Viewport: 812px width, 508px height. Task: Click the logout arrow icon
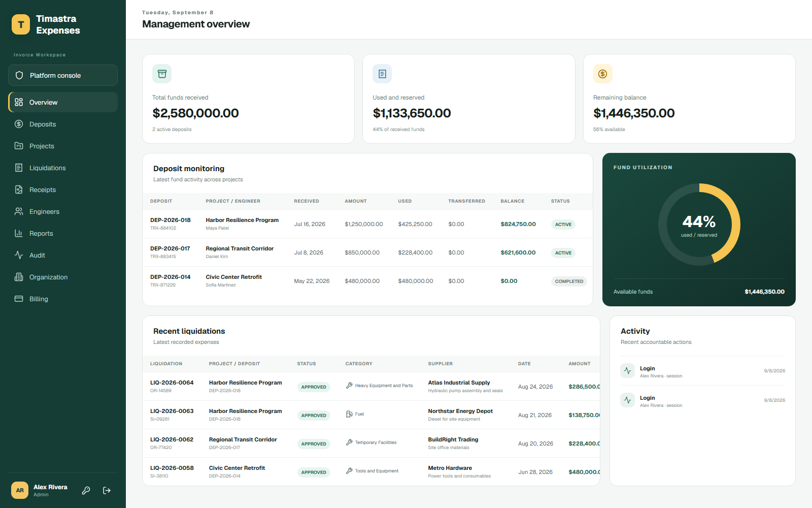tap(107, 490)
